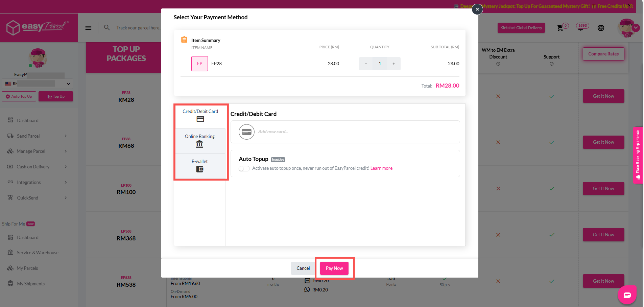Close the payment method dialog

click(477, 9)
